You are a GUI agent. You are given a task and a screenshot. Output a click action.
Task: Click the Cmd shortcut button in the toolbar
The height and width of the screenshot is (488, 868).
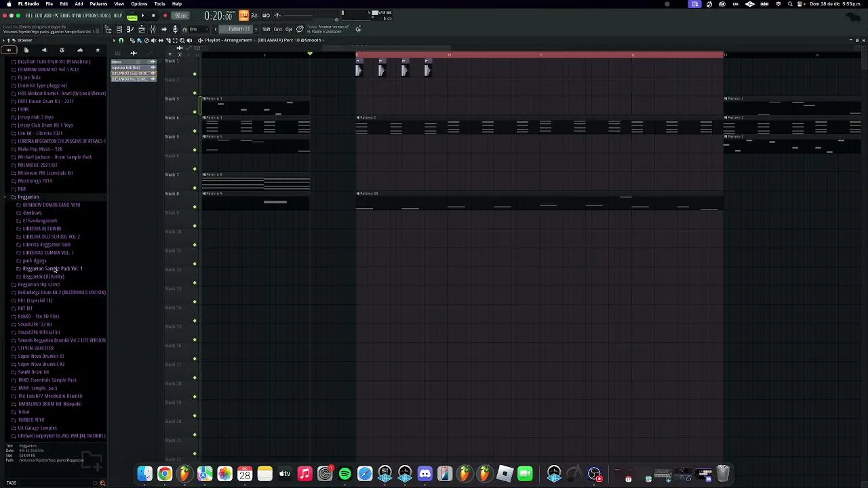(277, 29)
